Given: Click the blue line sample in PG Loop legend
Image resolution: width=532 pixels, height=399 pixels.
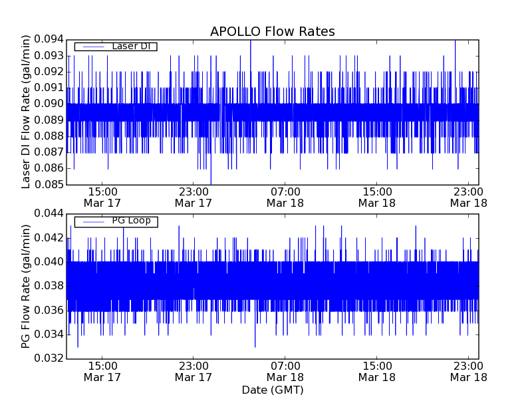Looking at the screenshot, I should [94, 222].
